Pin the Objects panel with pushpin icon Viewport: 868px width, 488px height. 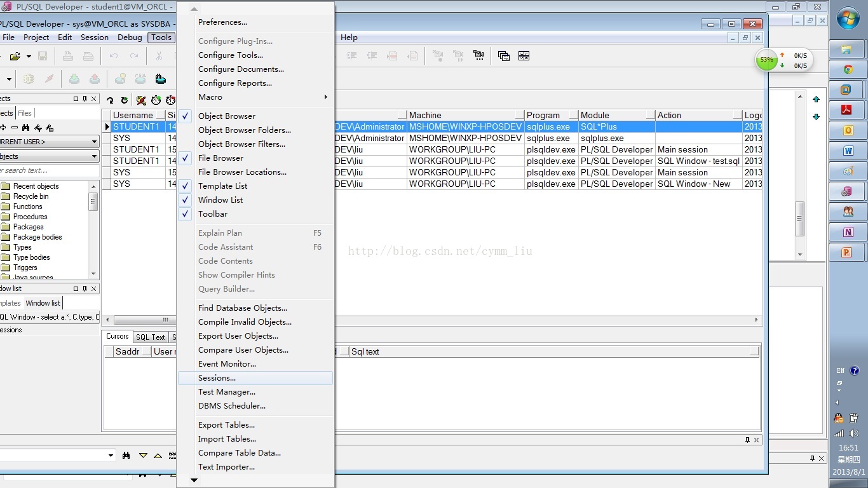pyautogui.click(x=85, y=98)
